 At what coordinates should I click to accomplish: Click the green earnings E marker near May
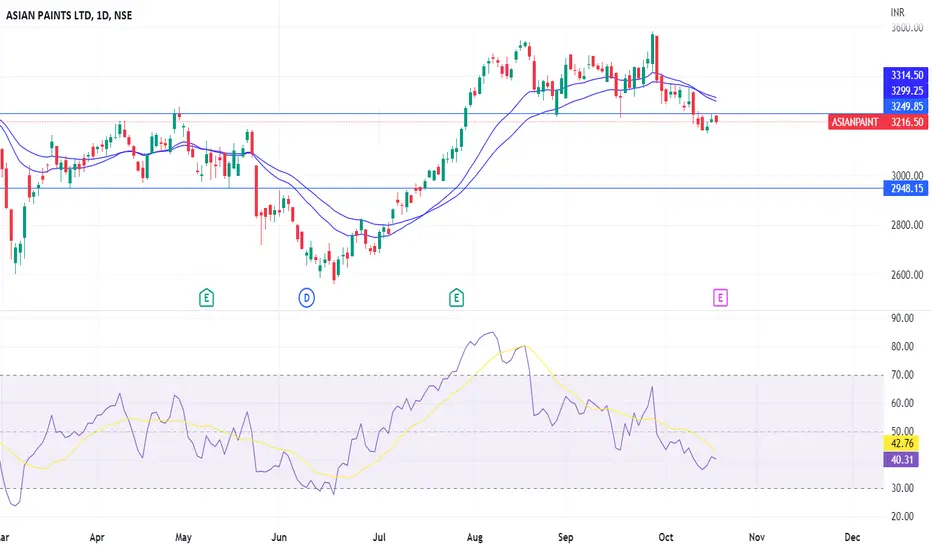[206, 297]
